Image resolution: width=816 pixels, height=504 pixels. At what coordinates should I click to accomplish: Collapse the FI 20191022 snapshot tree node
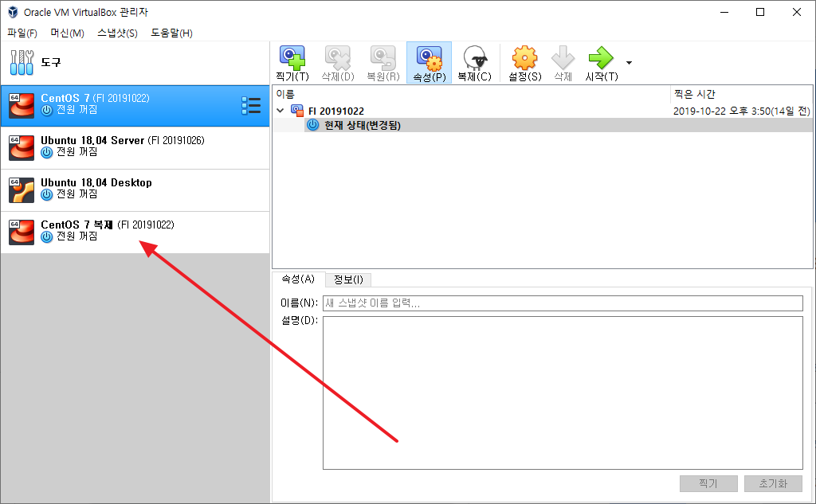[280, 110]
